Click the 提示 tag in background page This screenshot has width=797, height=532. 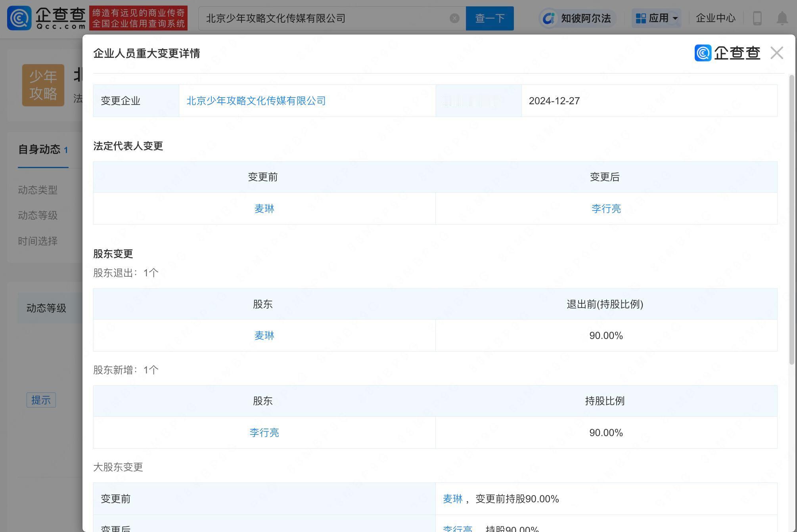tap(41, 400)
